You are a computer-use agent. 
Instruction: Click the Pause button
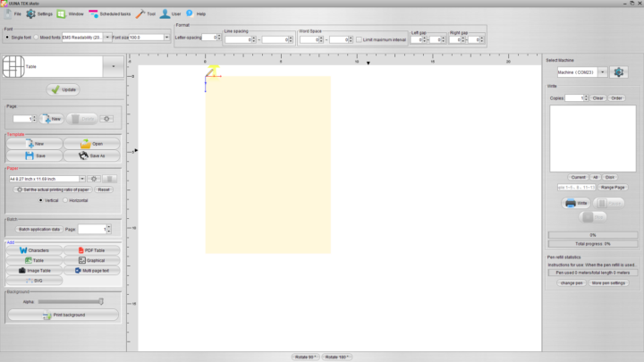coord(609,203)
